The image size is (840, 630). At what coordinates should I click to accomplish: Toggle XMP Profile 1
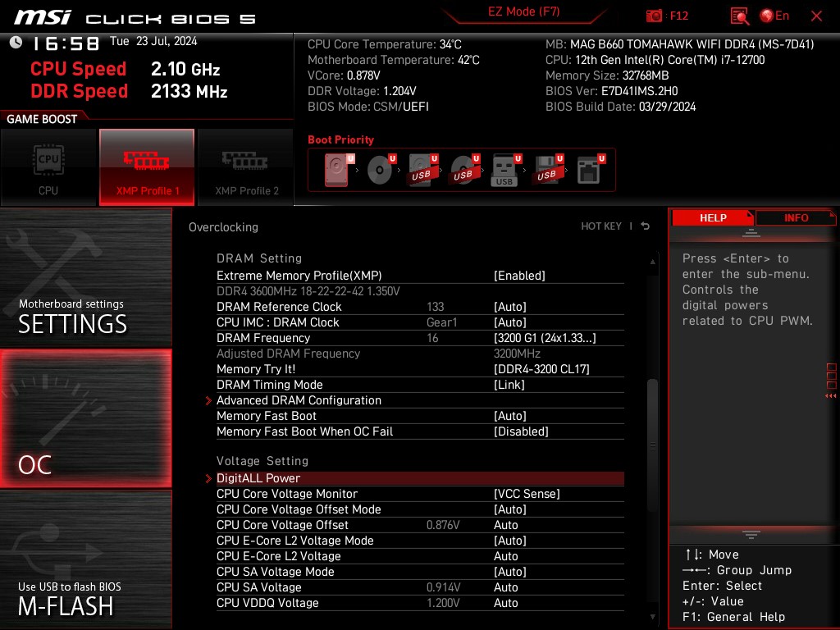tap(147, 167)
